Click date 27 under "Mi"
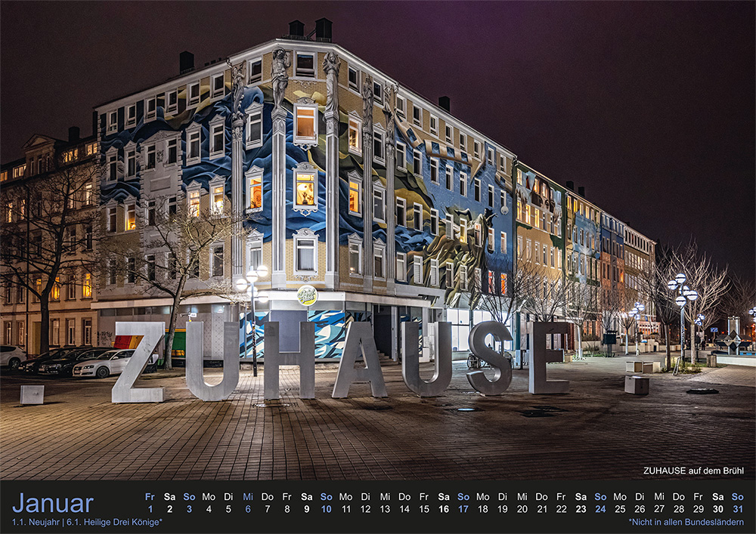 click(659, 509)
